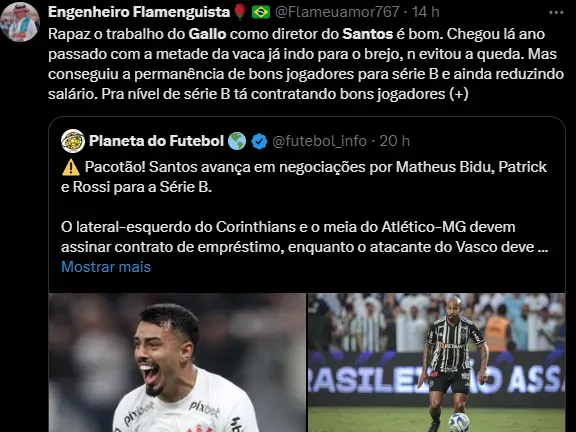This screenshot has height=432, width=576.
Task: Open the photo of the Atlético-MG player
Action: click(436, 363)
